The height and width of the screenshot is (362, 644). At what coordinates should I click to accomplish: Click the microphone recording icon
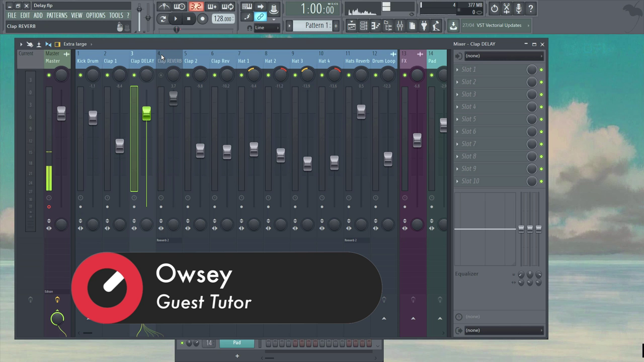pos(518,9)
